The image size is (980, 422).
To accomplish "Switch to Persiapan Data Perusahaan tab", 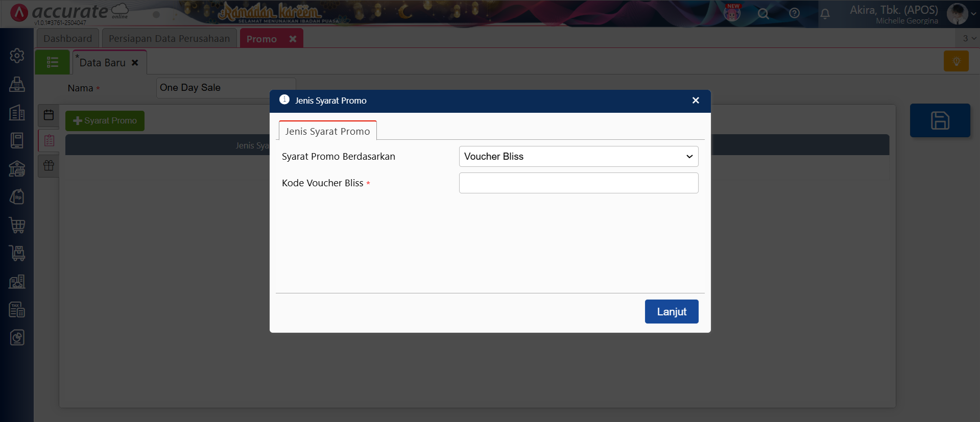I will 169,39.
